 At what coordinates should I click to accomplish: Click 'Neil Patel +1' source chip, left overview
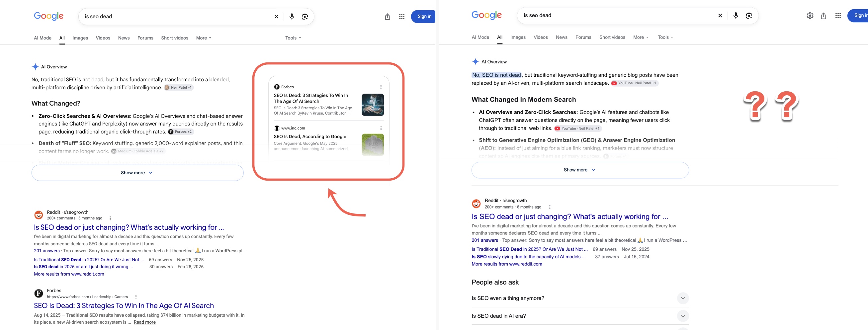coord(179,88)
